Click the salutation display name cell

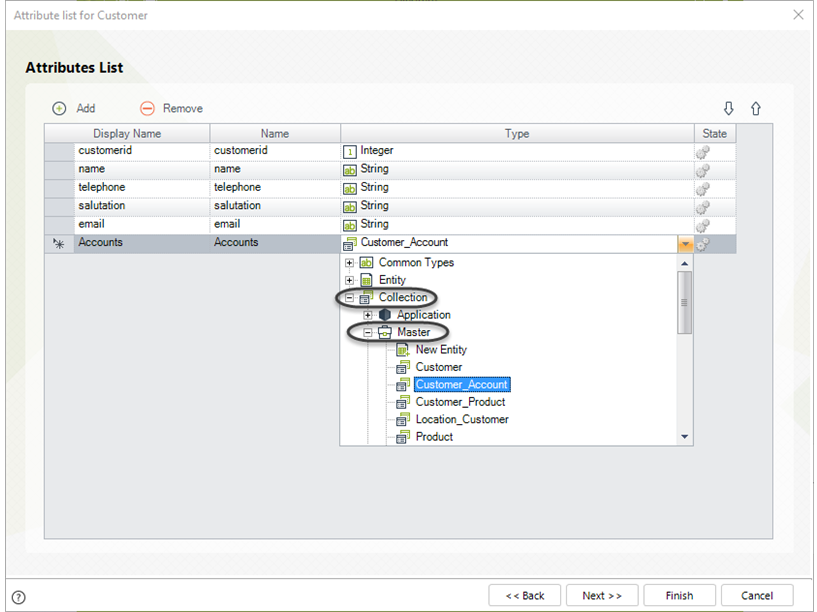point(142,206)
